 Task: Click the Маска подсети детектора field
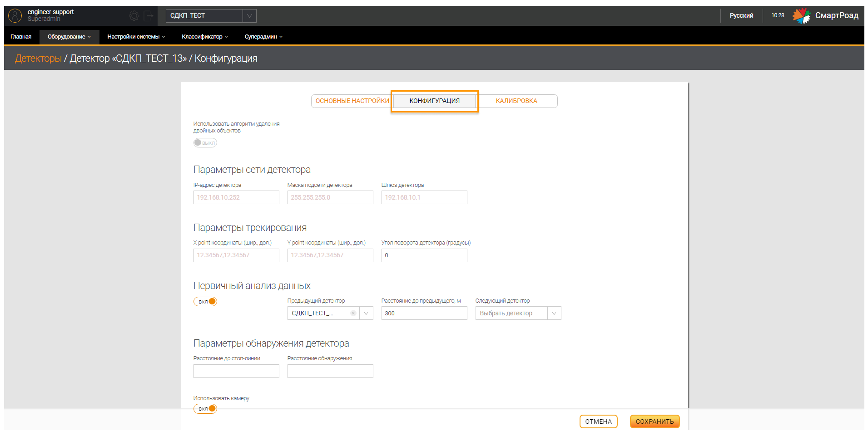pyautogui.click(x=330, y=197)
